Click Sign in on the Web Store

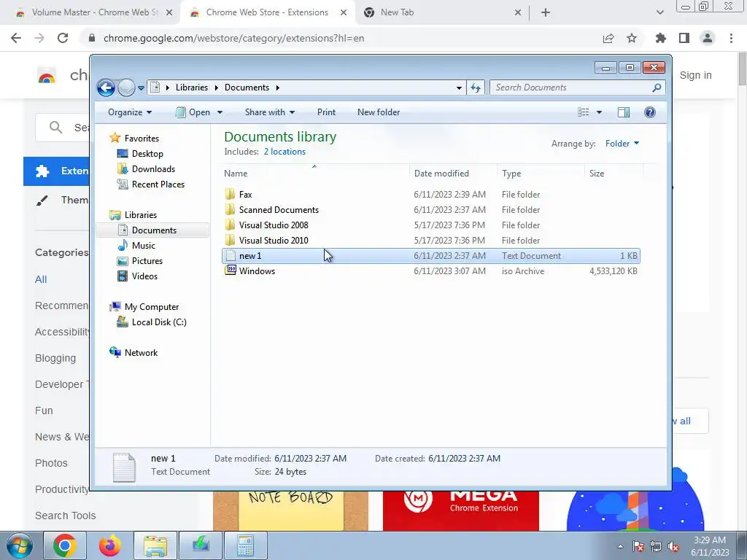(x=695, y=75)
